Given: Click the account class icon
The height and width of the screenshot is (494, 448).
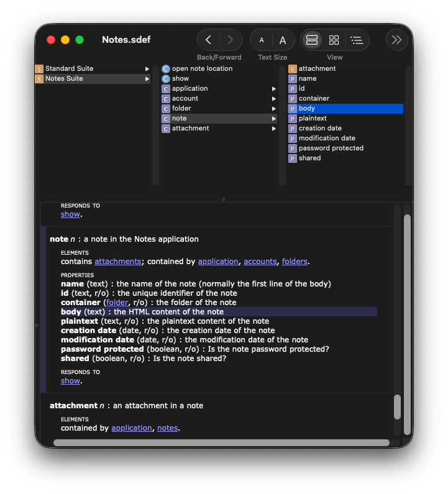Looking at the screenshot, I should pos(166,99).
